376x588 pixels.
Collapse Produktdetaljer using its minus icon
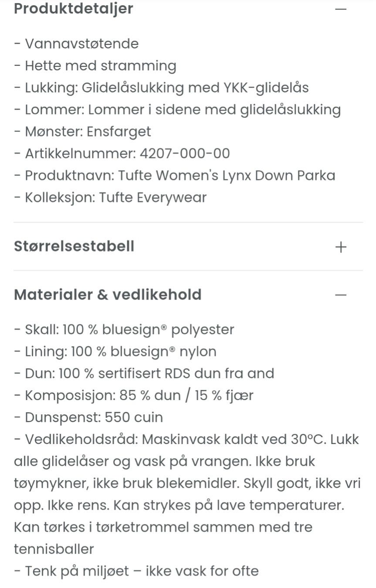coord(341,9)
